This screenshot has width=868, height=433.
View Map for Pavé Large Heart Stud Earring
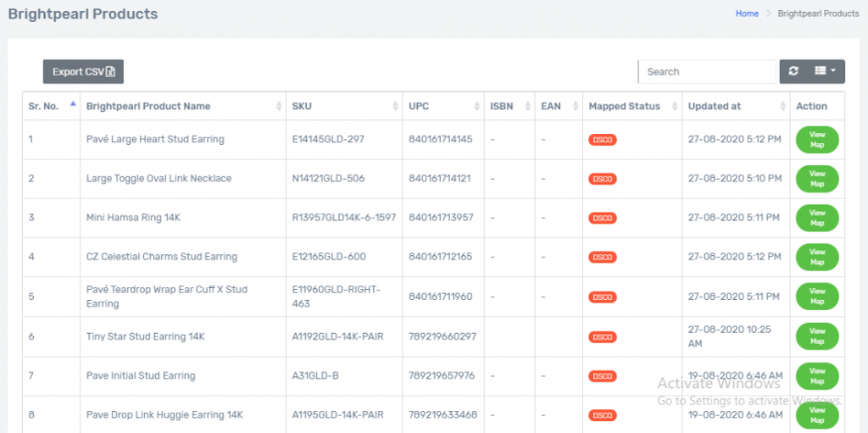coord(817,140)
